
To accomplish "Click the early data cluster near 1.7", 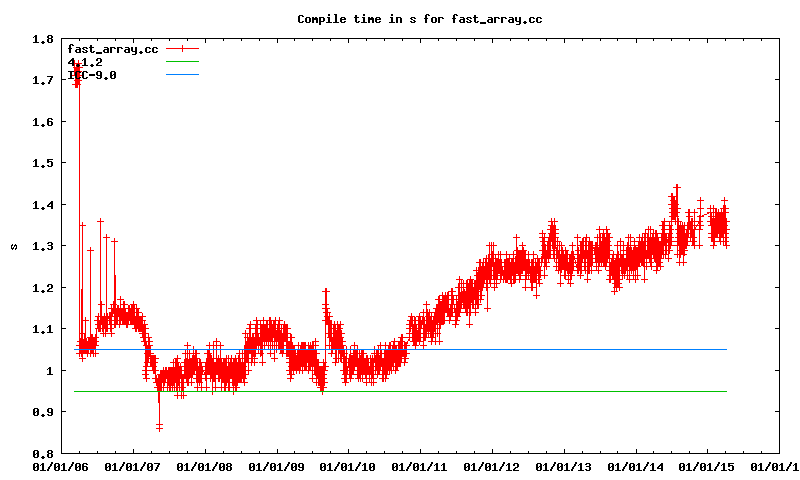I will coord(77,73).
